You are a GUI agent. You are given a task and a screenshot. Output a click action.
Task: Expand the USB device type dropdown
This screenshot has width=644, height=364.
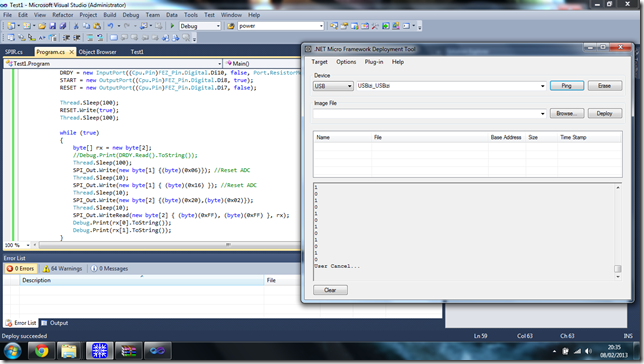pyautogui.click(x=333, y=86)
